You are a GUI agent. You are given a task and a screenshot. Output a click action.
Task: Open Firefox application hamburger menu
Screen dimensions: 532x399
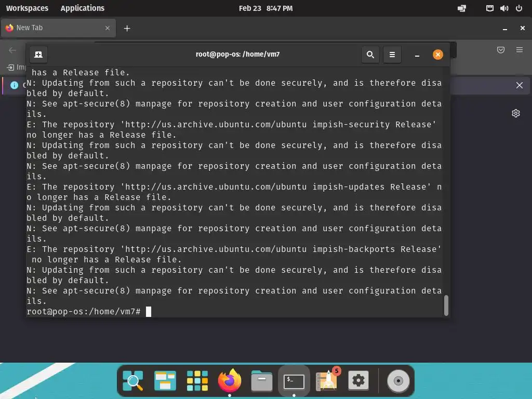click(520, 50)
